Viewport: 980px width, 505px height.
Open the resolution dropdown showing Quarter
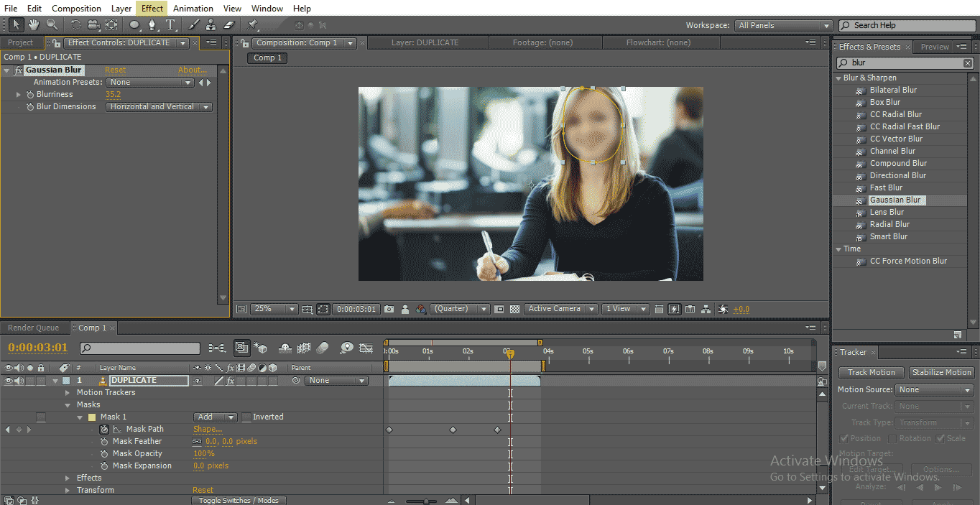[x=460, y=308]
